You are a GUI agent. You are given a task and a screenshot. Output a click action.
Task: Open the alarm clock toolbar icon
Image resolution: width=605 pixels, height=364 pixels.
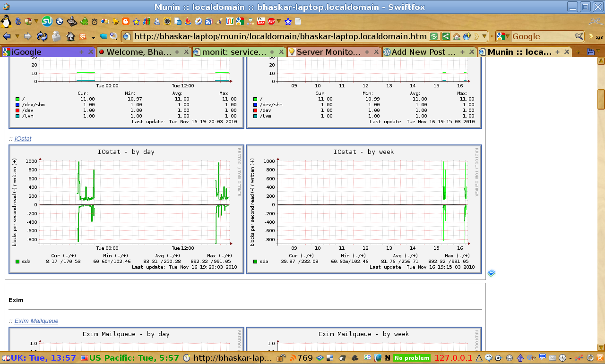pyautogui.click(x=95, y=21)
